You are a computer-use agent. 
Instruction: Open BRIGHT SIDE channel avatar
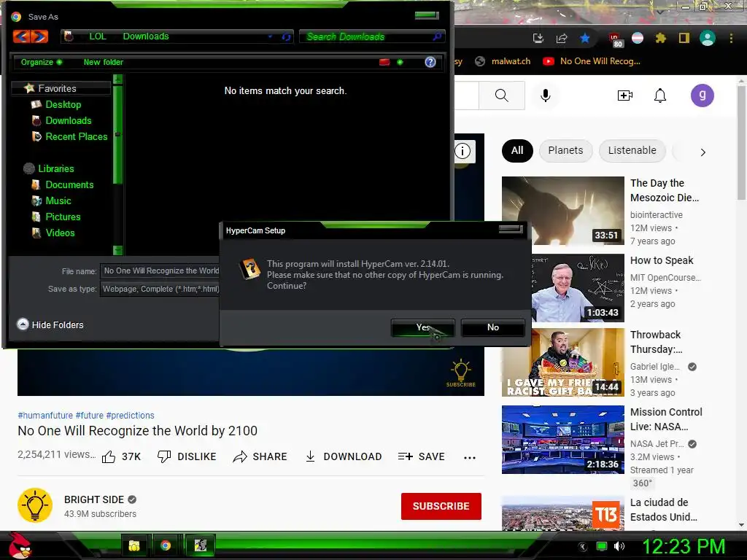[35, 505]
